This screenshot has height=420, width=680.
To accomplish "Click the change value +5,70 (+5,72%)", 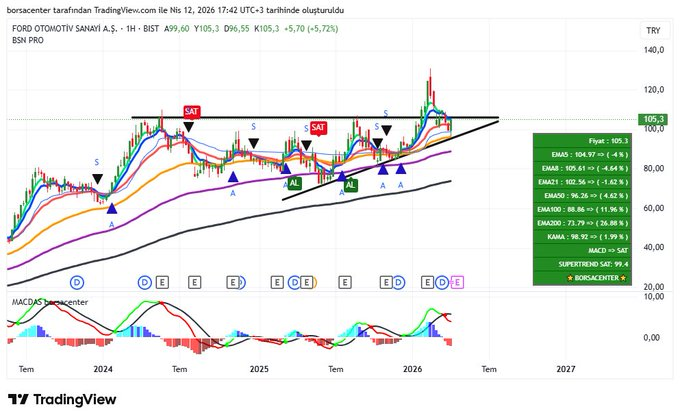I will tap(311, 29).
